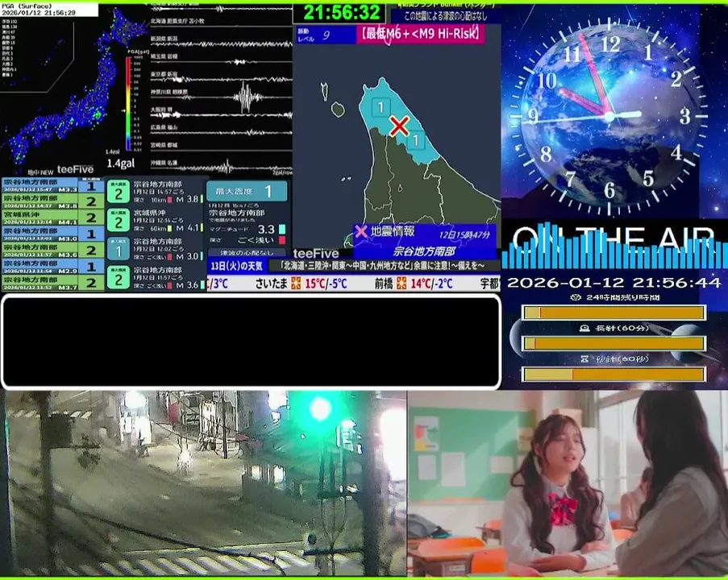The image size is (728, 580).
Task: Click the green 最大震度 2 badge on the 11:57ごろ card
Action: tap(119, 277)
